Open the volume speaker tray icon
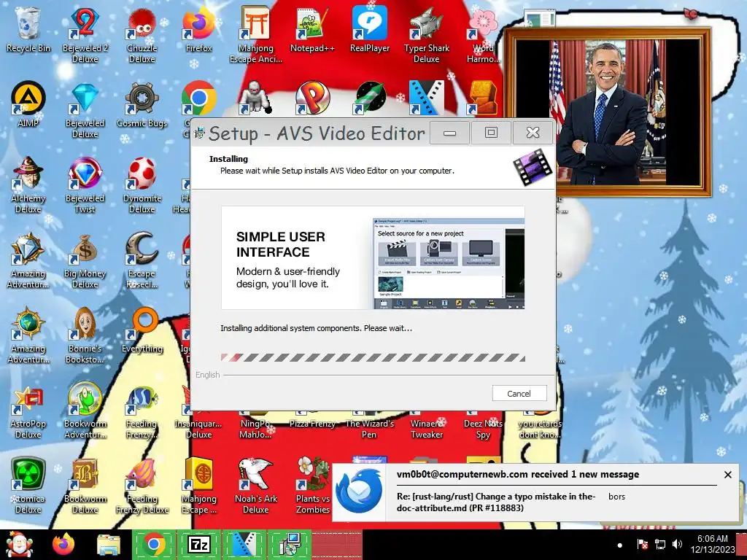Image resolution: width=747 pixels, height=560 pixels. [677, 544]
